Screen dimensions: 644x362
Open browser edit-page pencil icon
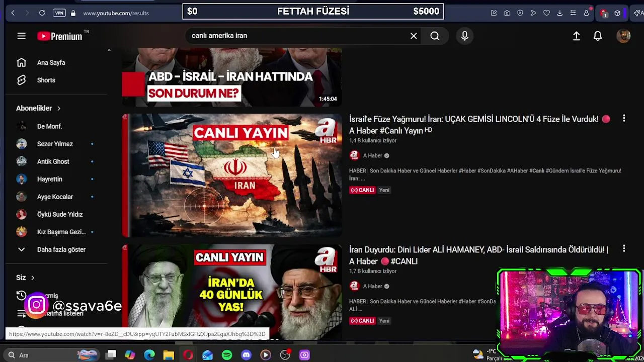[494, 13]
